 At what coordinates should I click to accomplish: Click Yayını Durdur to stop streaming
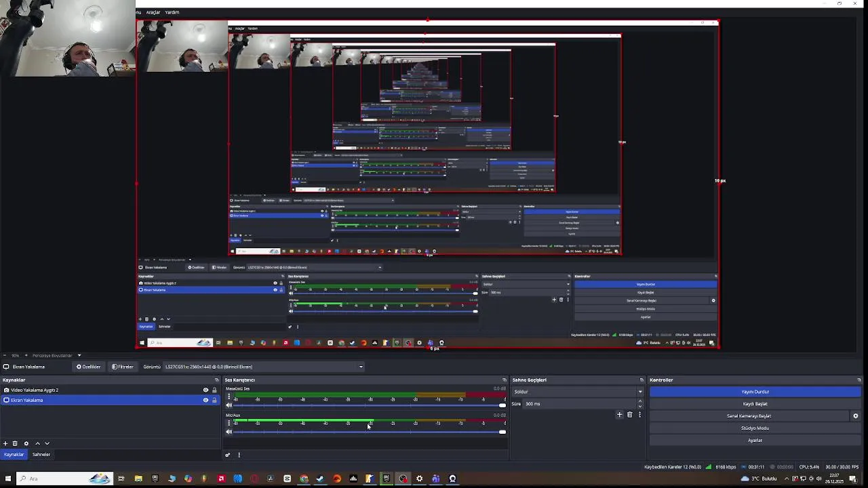tap(755, 392)
